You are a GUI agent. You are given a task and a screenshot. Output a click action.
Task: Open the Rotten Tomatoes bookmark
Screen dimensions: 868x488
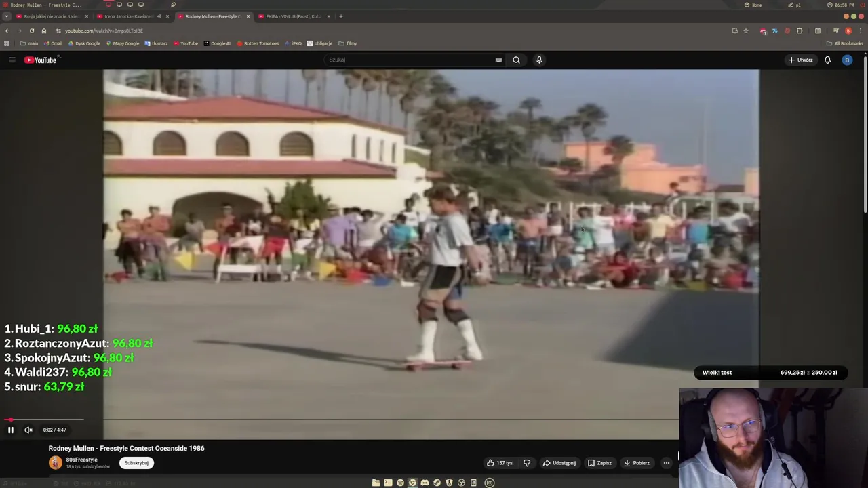258,43
